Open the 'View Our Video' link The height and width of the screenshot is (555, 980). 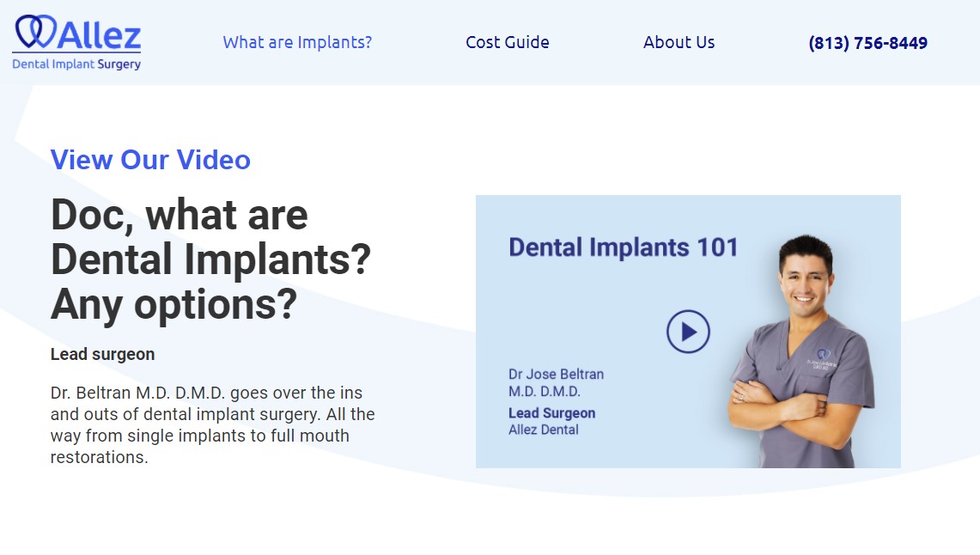150,160
